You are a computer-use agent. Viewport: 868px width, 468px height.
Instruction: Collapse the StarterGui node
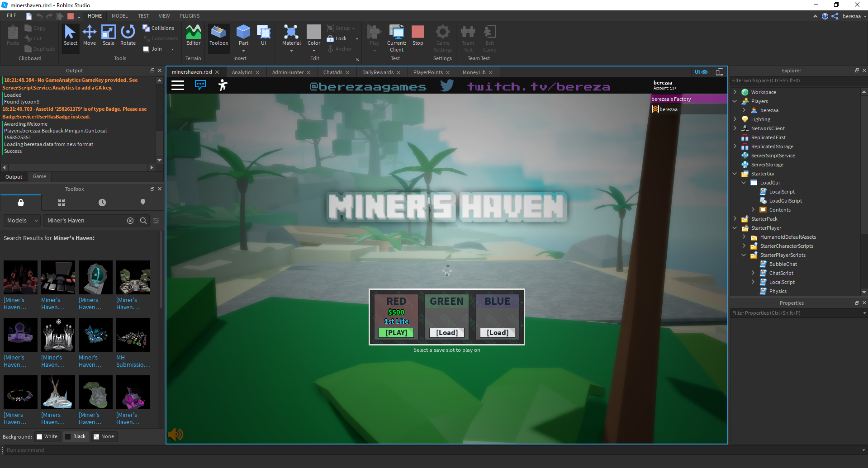(x=735, y=174)
